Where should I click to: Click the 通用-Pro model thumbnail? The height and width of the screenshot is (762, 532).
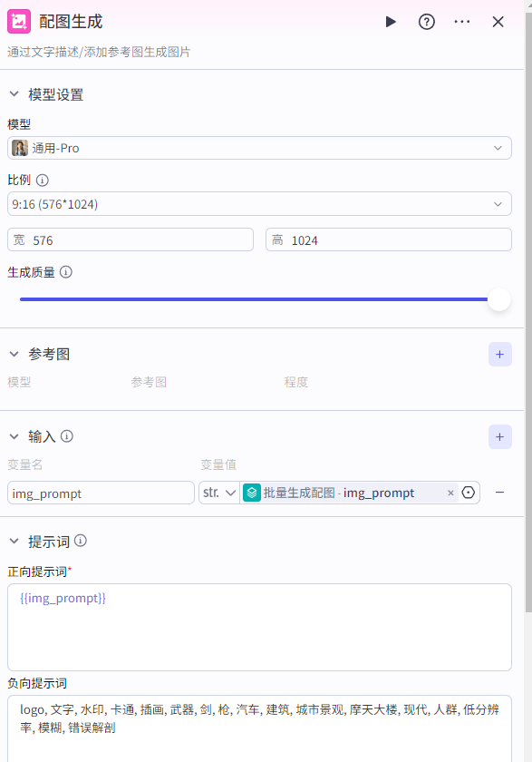20,148
